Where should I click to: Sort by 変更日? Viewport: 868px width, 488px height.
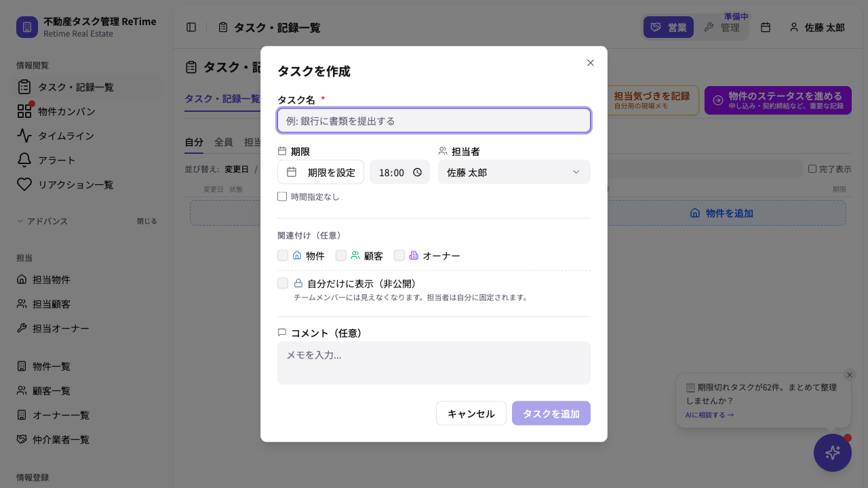pyautogui.click(x=237, y=169)
